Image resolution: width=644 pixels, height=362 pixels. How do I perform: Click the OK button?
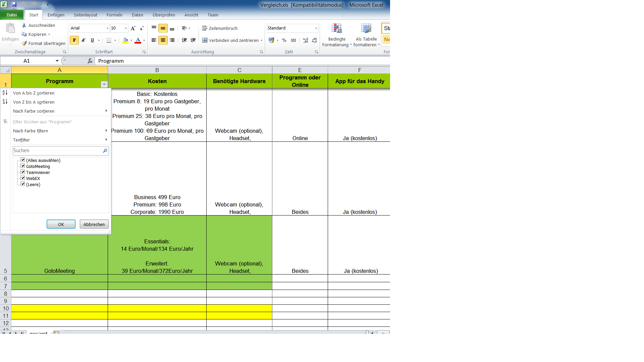(61, 224)
